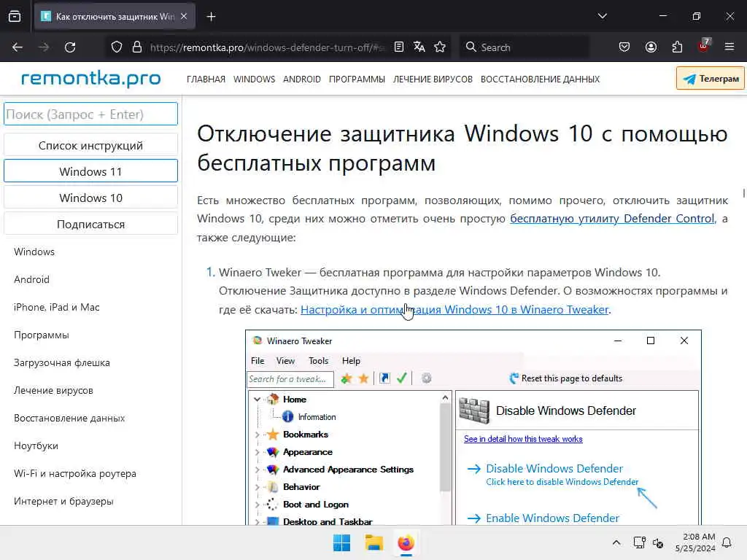
Task: Open WINDOWS navigation item
Action: tap(254, 79)
